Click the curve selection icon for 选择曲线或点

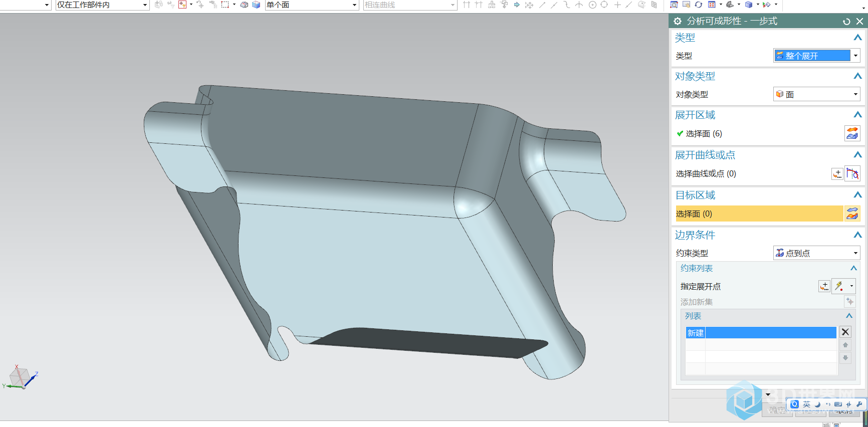852,173
